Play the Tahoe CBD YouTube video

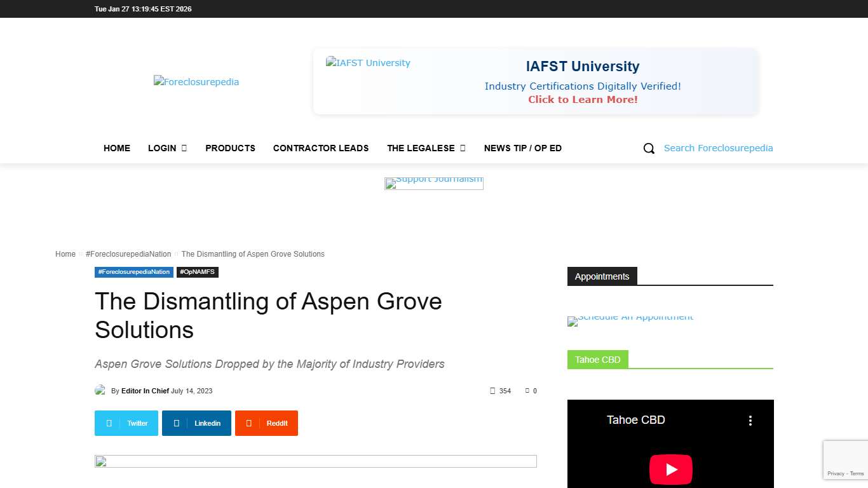tap(670, 470)
